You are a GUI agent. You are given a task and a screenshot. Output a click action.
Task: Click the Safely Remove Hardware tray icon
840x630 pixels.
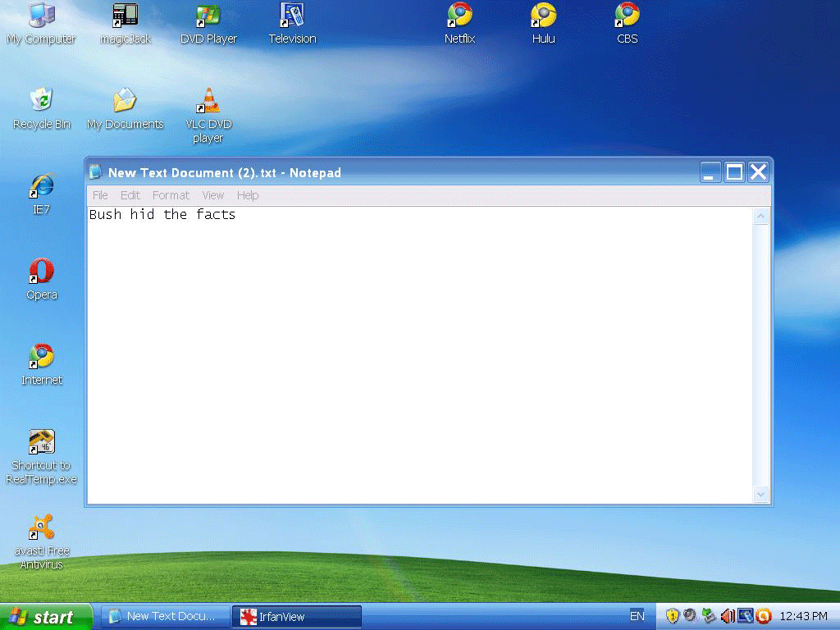[x=709, y=616]
